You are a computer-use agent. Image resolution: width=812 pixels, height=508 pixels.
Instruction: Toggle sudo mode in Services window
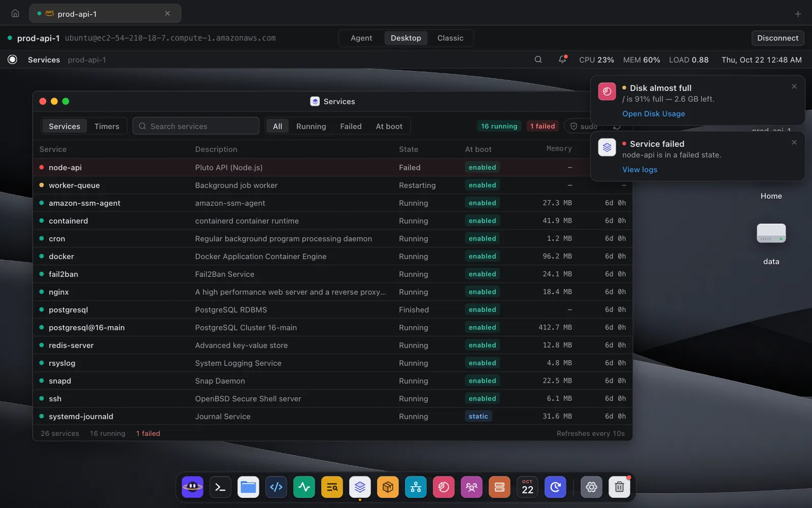(583, 126)
